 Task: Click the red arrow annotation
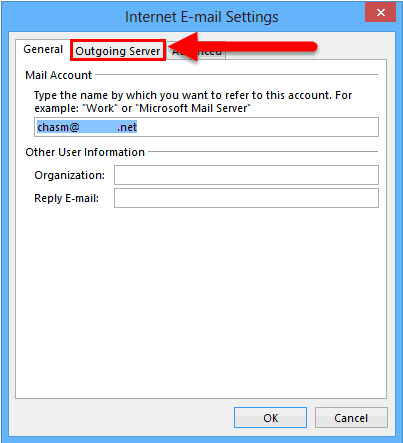pos(242,47)
